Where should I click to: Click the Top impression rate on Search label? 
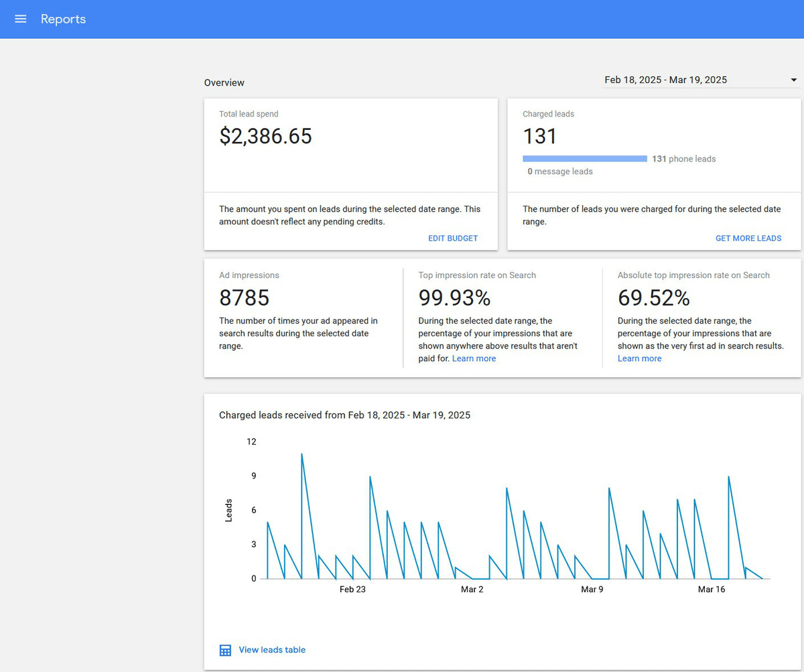[477, 275]
